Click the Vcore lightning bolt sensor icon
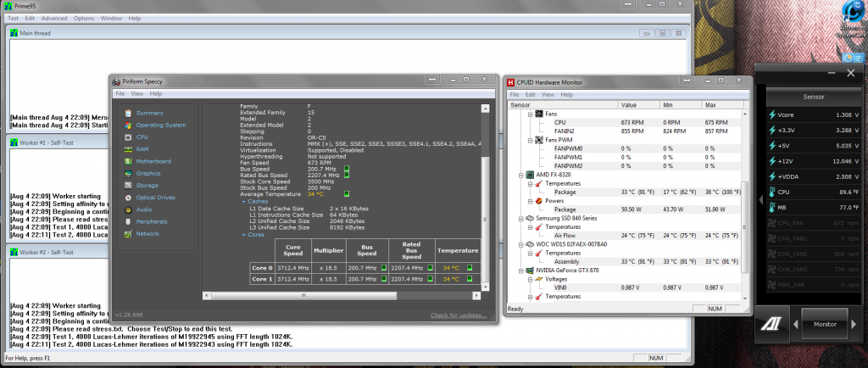Image resolution: width=868 pixels, height=368 pixels. [x=771, y=114]
